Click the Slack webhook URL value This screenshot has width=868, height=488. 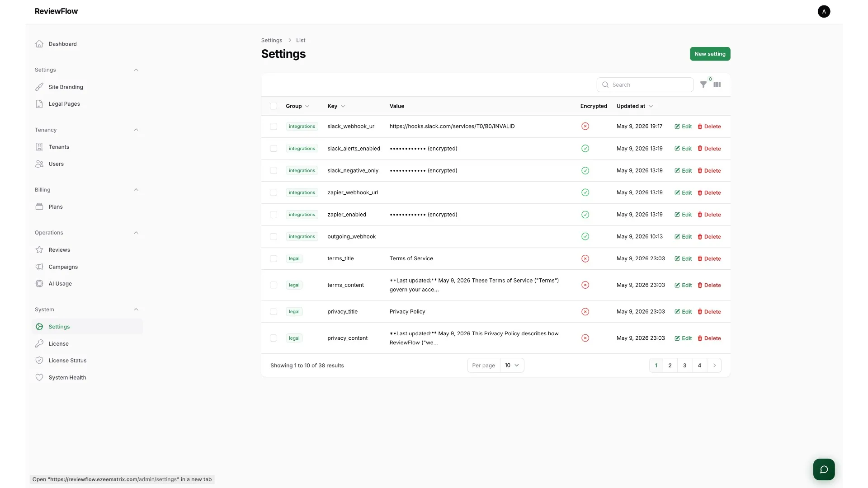pyautogui.click(x=452, y=127)
